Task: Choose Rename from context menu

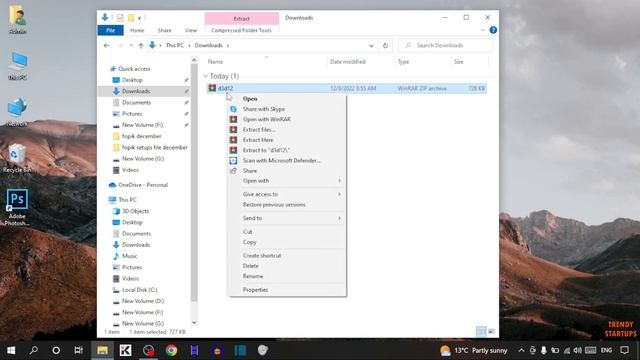Action: (x=287, y=276)
